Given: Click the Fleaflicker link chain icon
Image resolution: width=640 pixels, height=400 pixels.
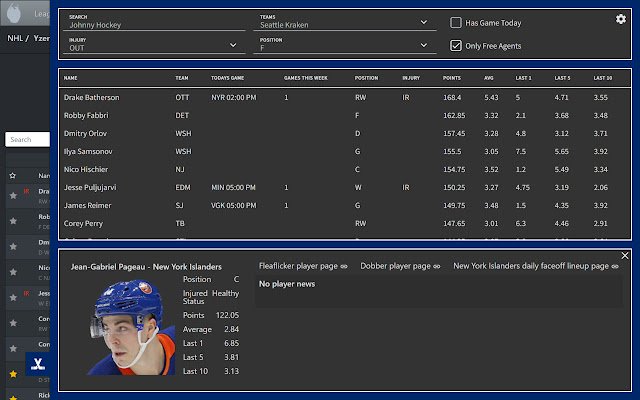Looking at the screenshot, I should coord(344,267).
